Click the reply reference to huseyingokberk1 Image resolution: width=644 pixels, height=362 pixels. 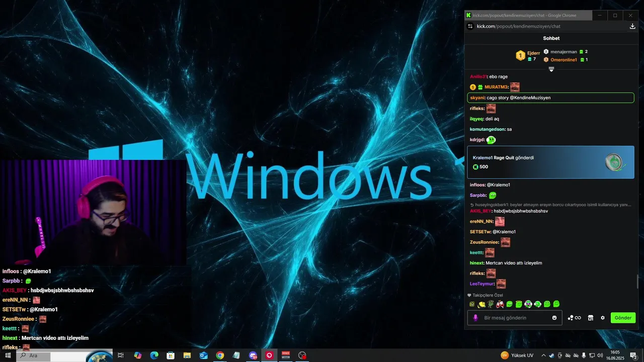[550, 205]
